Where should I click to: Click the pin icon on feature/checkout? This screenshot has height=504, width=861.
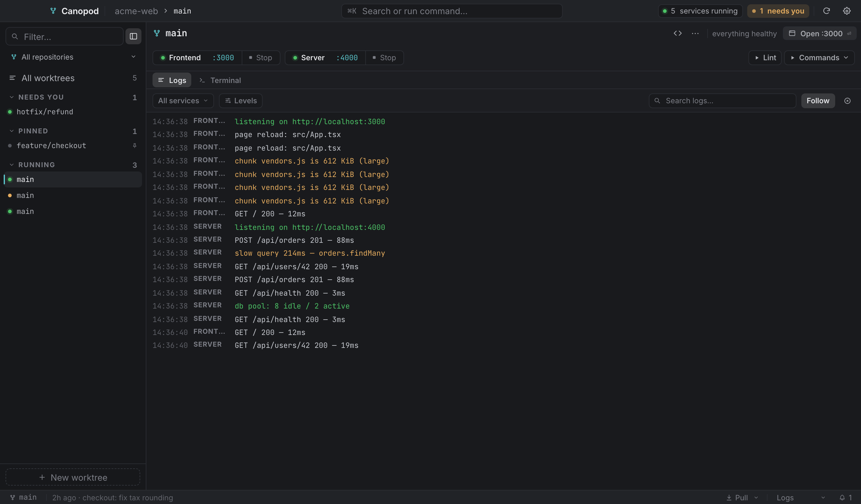(x=135, y=145)
